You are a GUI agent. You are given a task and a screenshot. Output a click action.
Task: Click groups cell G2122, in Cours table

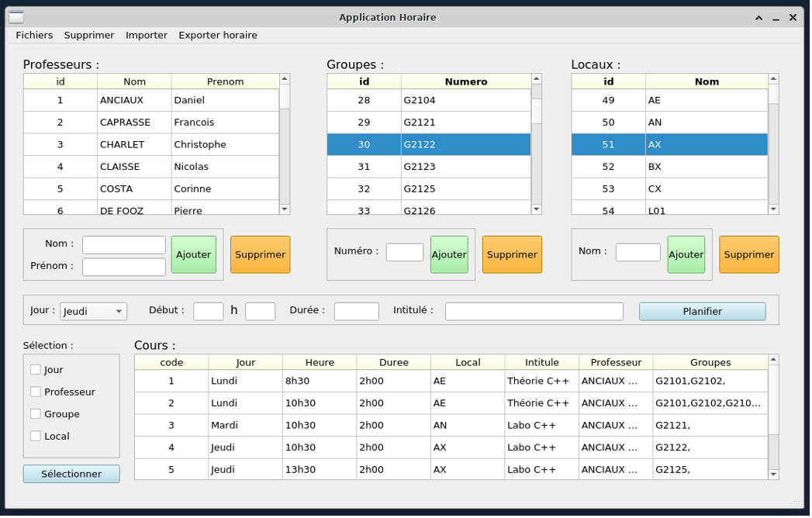tap(710, 447)
